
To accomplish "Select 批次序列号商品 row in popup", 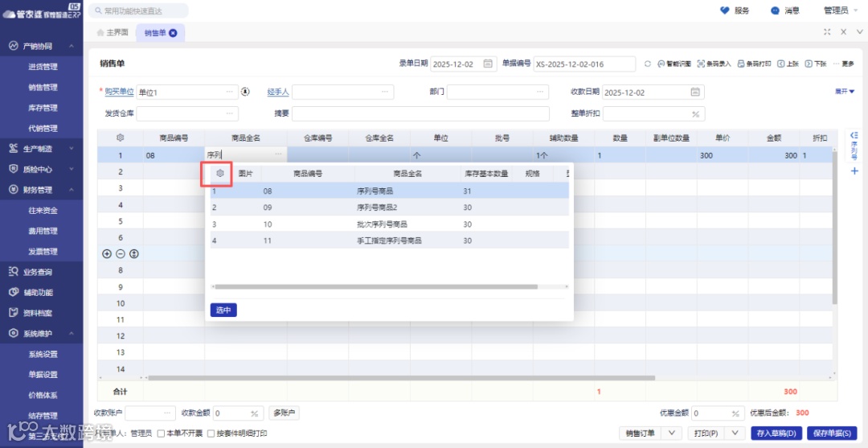I will (390, 224).
